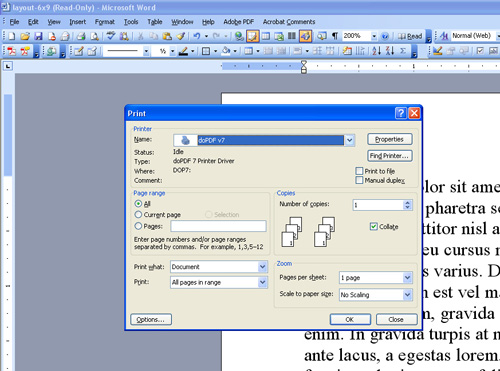The image size is (500, 371).
Task: Increase the Number of copies spinner
Action: [x=407, y=202]
